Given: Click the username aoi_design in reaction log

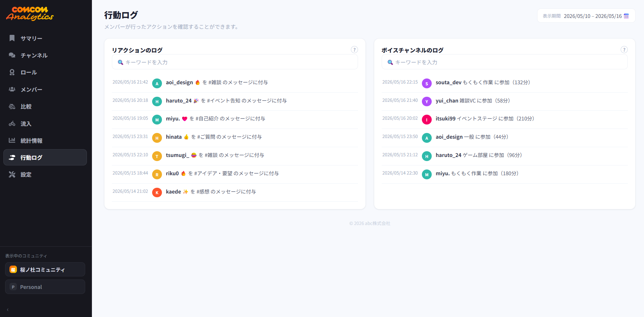Looking at the screenshot, I should pyautogui.click(x=180, y=83).
